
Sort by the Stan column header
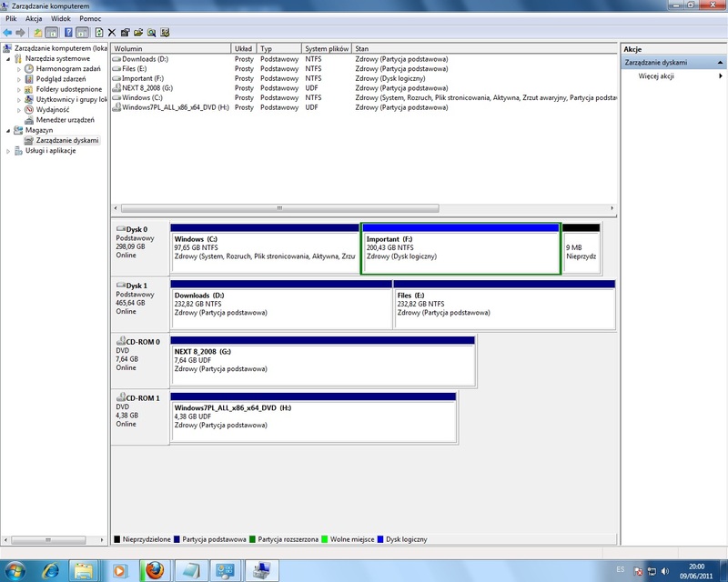pyautogui.click(x=484, y=48)
